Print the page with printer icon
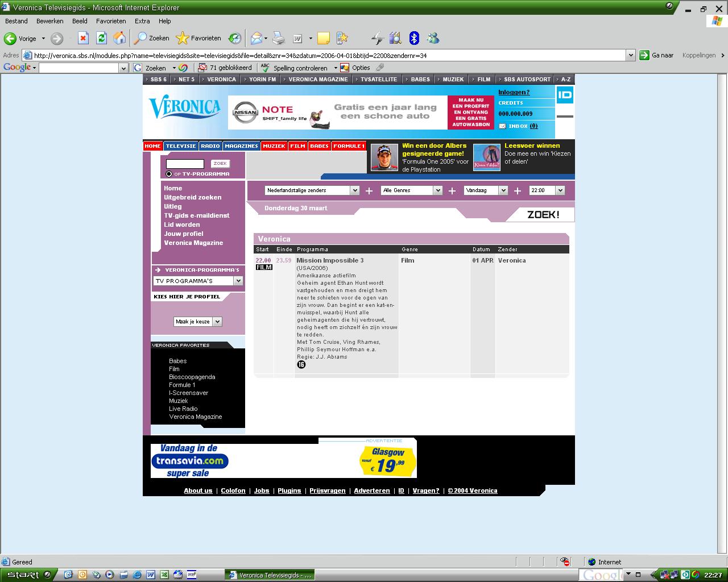The height and width of the screenshot is (582, 728). click(278, 38)
